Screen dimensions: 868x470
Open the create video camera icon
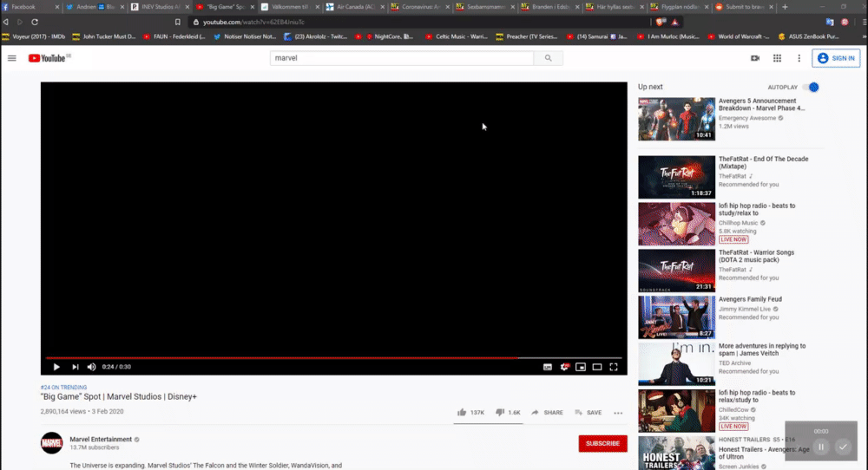(755, 58)
